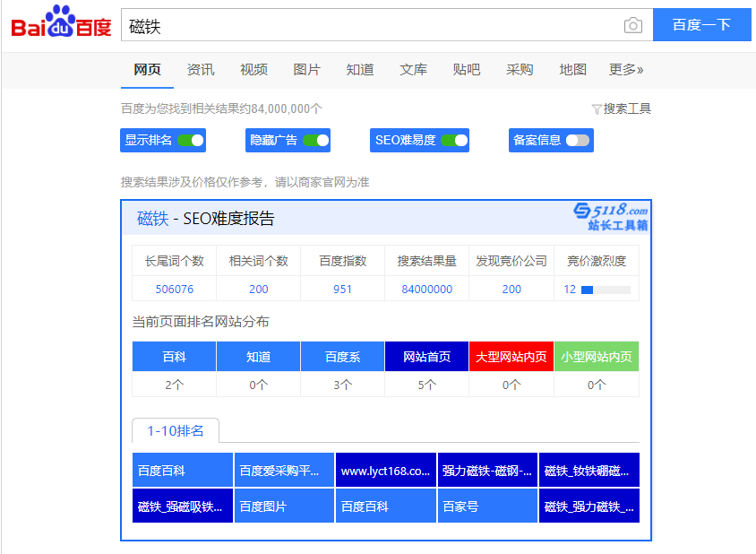Viewport: 756px width, 554px height.
Task: Click the red 大型网站内页 header
Action: pos(511,357)
